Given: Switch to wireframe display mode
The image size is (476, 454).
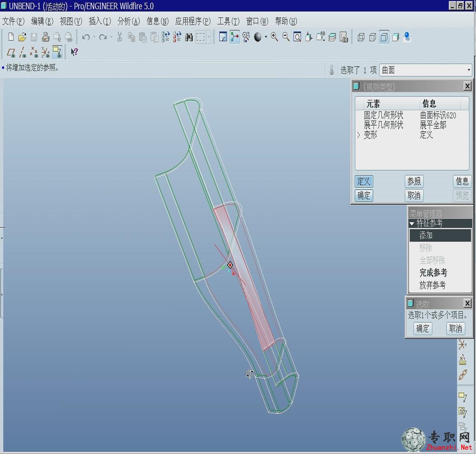Looking at the screenshot, I should click(x=361, y=37).
